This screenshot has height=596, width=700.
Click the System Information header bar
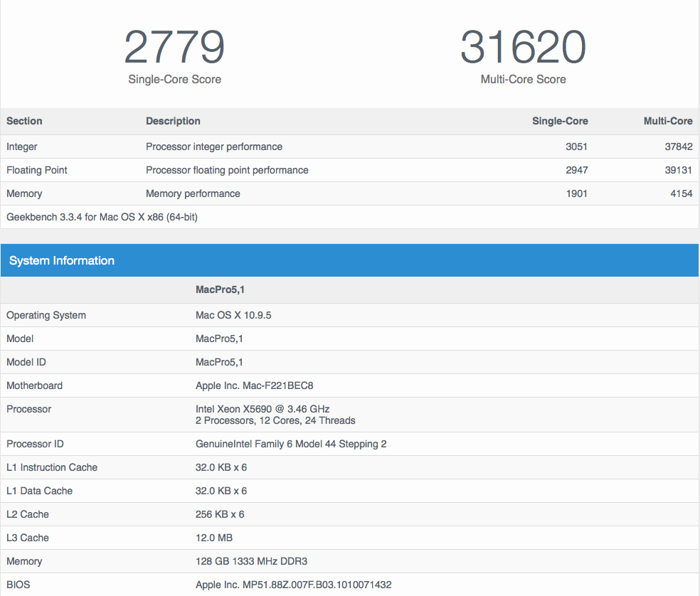[x=349, y=260]
